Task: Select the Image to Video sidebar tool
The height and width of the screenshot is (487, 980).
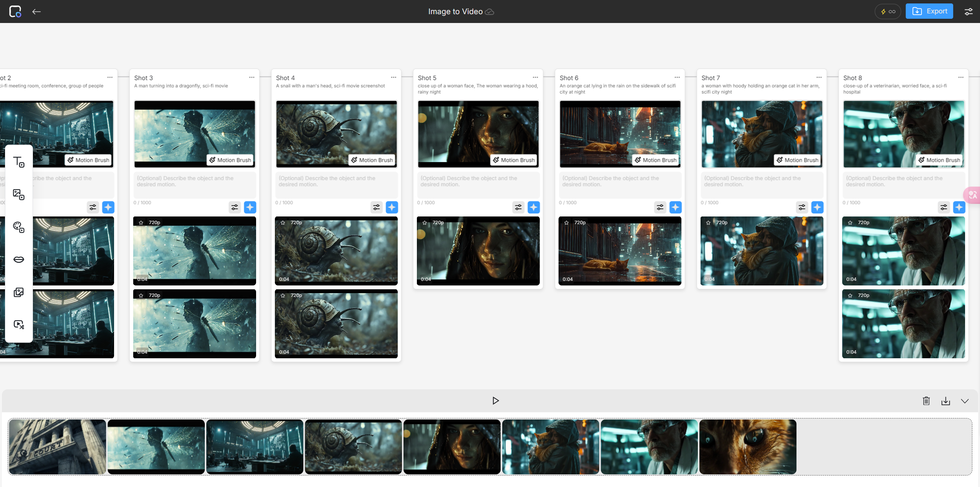Action: (x=19, y=194)
